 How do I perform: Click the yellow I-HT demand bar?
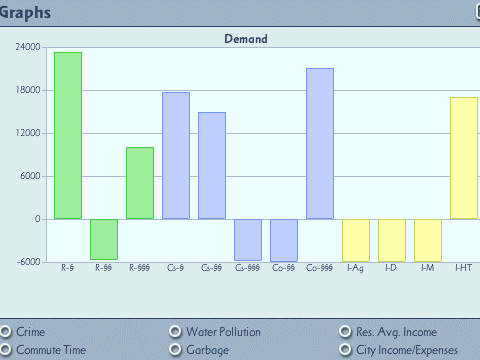click(464, 158)
